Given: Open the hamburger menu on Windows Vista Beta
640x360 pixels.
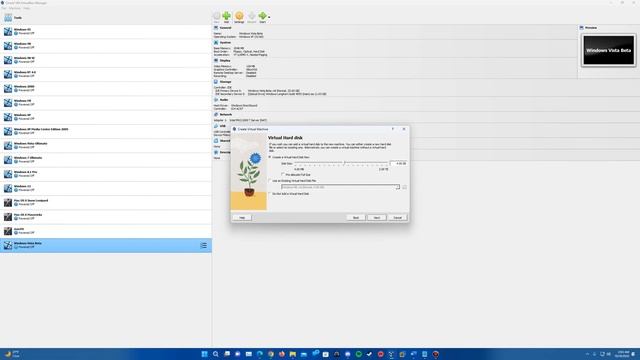Looking at the screenshot, I should (x=203, y=245).
